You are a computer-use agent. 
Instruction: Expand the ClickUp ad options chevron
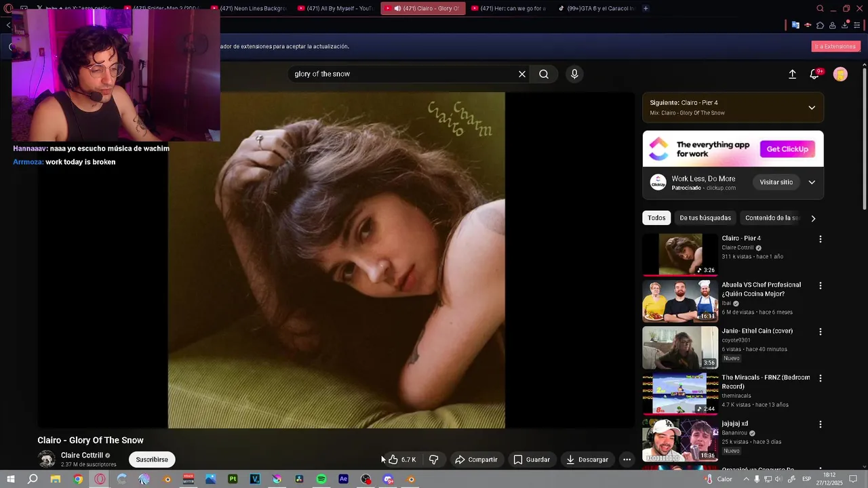click(x=812, y=182)
